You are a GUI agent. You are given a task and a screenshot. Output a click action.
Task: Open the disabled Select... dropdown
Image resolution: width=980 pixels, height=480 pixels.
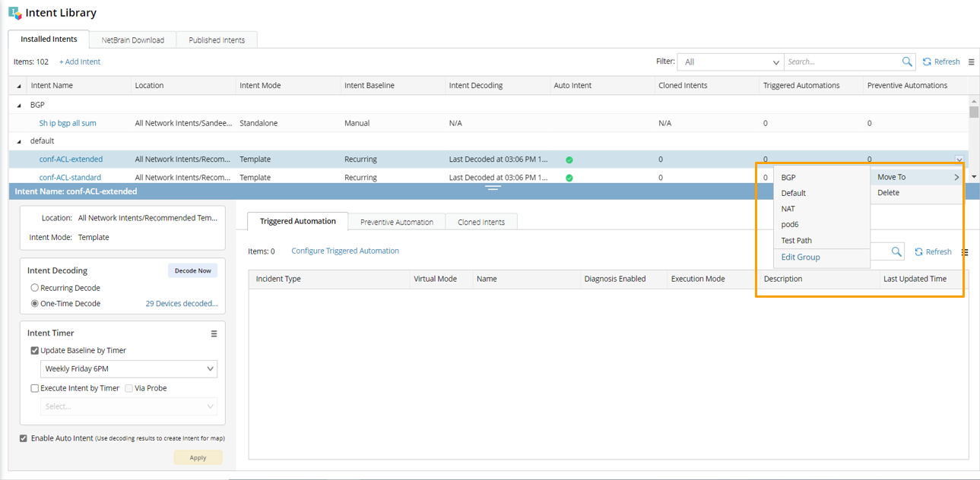(128, 406)
